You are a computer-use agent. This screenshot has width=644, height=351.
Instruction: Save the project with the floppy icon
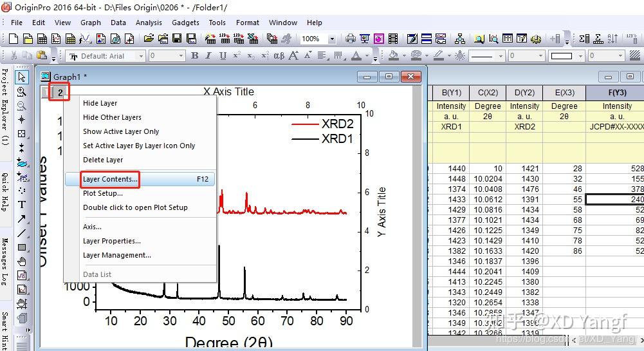pyautogui.click(x=177, y=39)
